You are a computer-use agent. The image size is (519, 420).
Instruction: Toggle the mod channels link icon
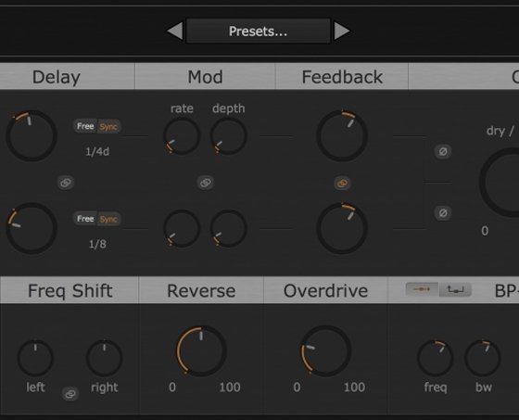click(x=206, y=183)
